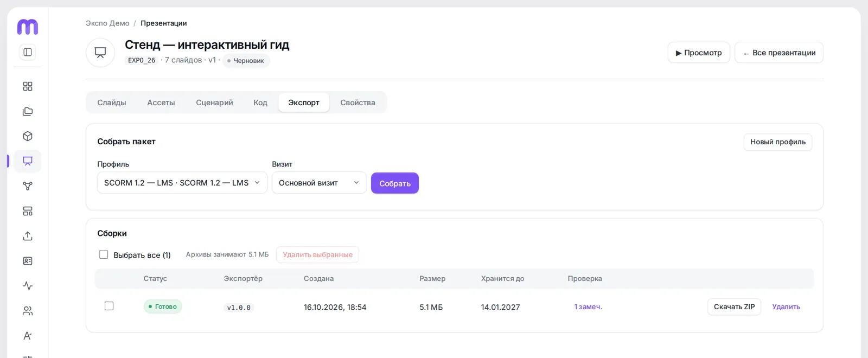868x358 pixels.
Task: Open the contact card icon in sidebar
Action: [x=28, y=261]
